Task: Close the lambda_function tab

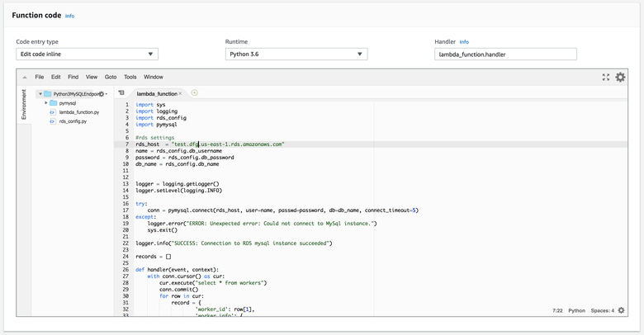Action: coord(180,93)
